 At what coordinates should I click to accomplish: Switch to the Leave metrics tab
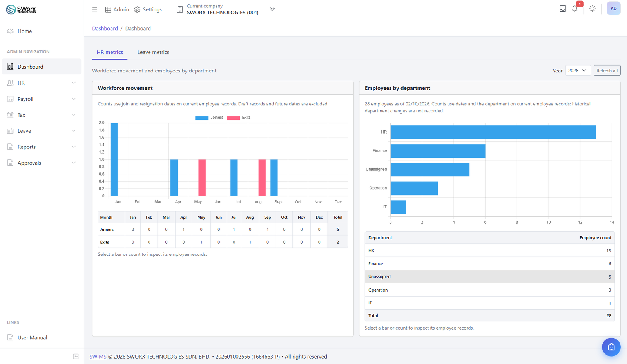(x=153, y=52)
